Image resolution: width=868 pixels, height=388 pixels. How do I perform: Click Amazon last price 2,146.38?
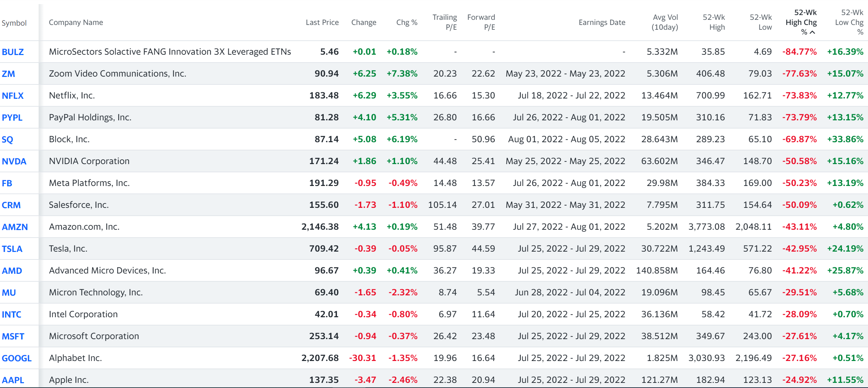pos(320,227)
